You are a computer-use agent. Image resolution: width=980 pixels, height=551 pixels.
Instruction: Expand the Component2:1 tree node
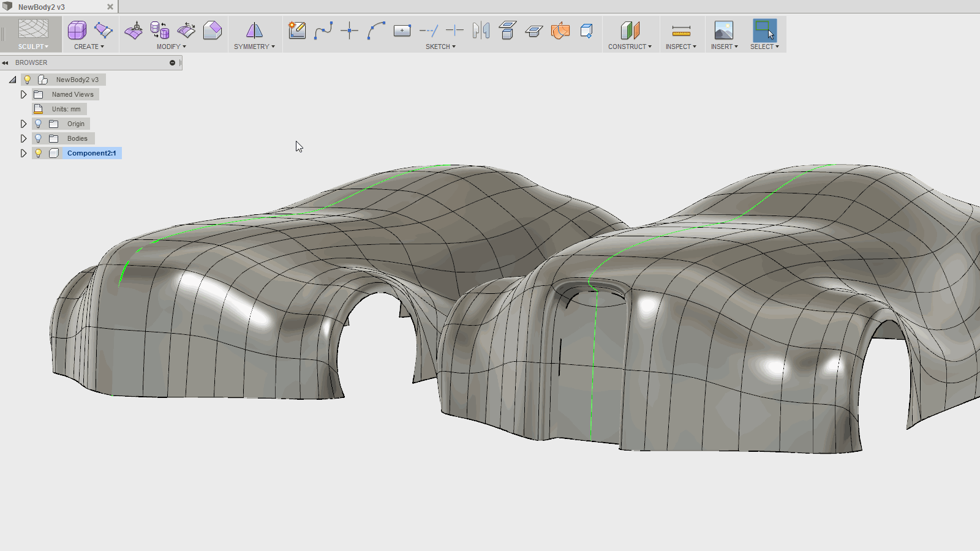(x=23, y=153)
